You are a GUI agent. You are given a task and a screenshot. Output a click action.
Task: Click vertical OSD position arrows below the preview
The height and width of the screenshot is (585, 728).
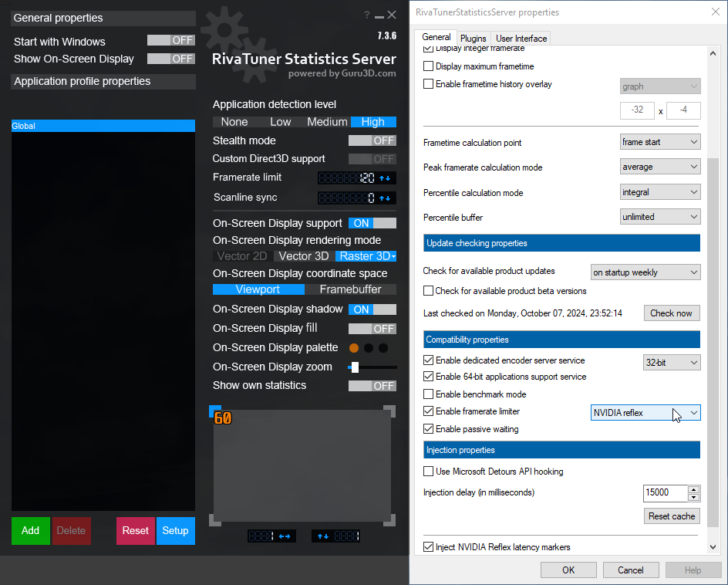tap(323, 536)
